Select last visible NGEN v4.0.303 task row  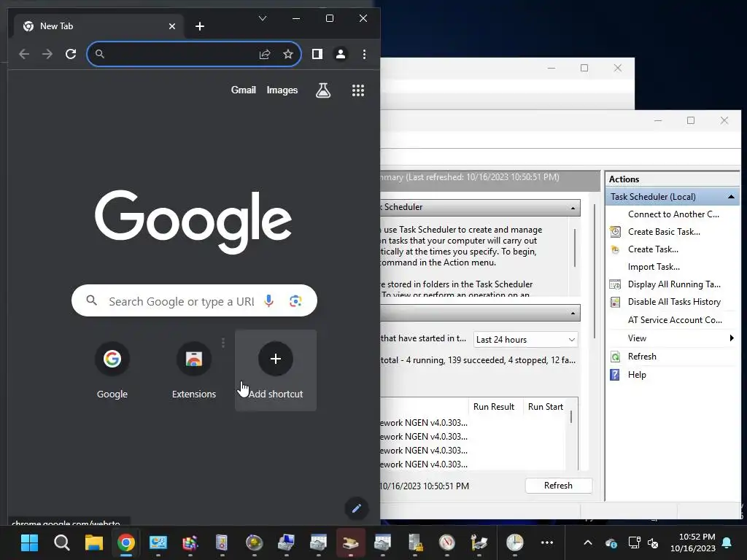(424, 464)
